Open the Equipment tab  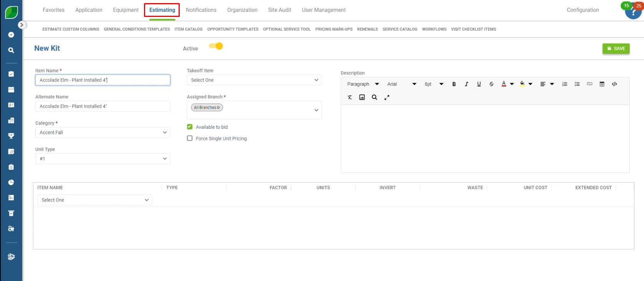click(126, 10)
